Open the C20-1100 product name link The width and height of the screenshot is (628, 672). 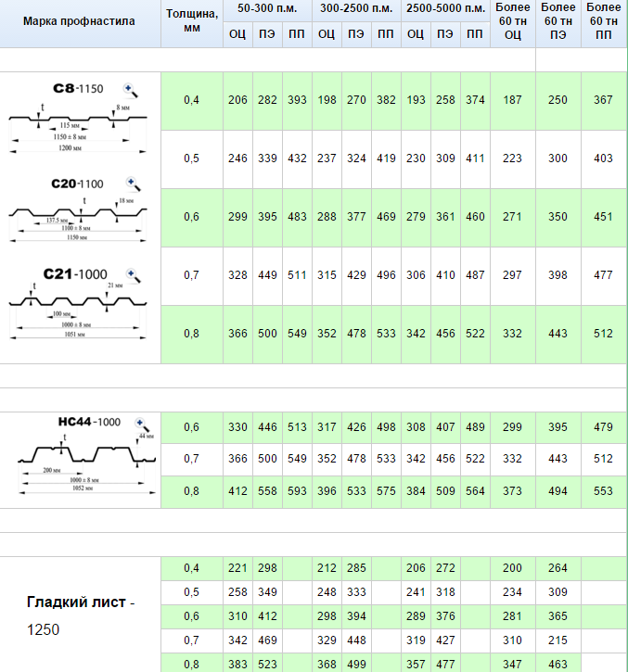pos(77,184)
